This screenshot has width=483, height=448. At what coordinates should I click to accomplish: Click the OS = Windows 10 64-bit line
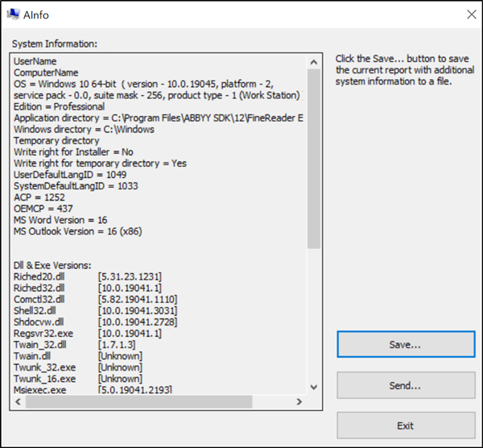click(x=143, y=84)
